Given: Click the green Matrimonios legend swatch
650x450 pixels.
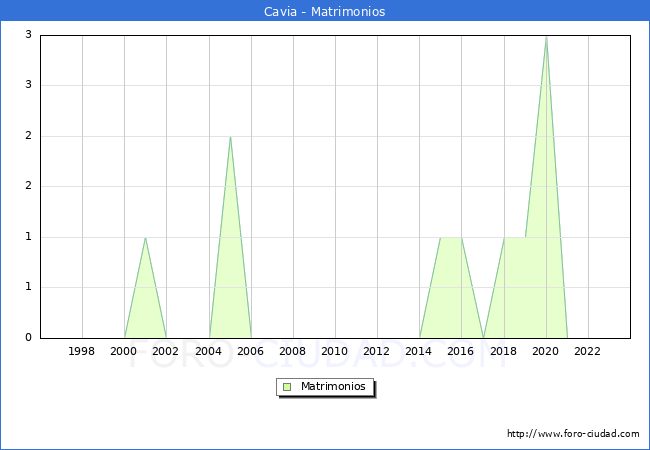Looking at the screenshot, I should click(287, 386).
